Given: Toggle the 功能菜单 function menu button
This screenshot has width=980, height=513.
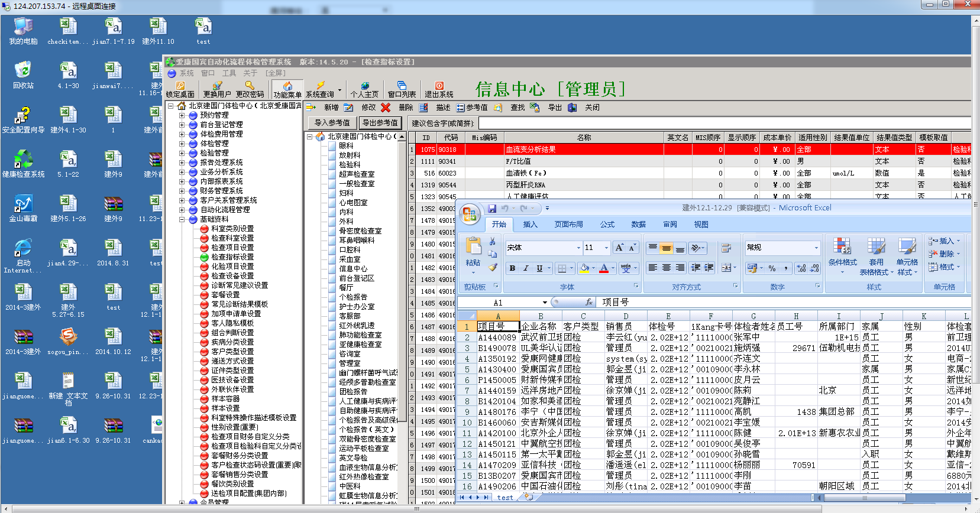Looking at the screenshot, I should pos(287,89).
